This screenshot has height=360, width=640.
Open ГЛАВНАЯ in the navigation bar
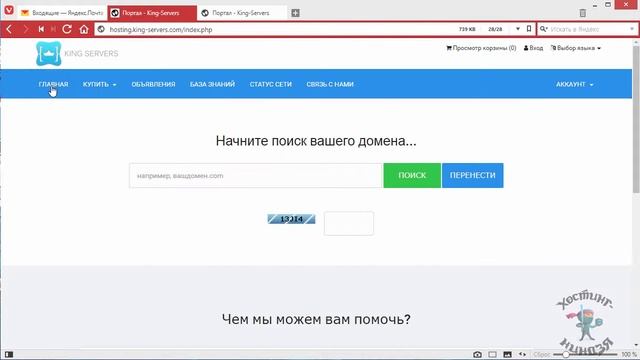53,84
